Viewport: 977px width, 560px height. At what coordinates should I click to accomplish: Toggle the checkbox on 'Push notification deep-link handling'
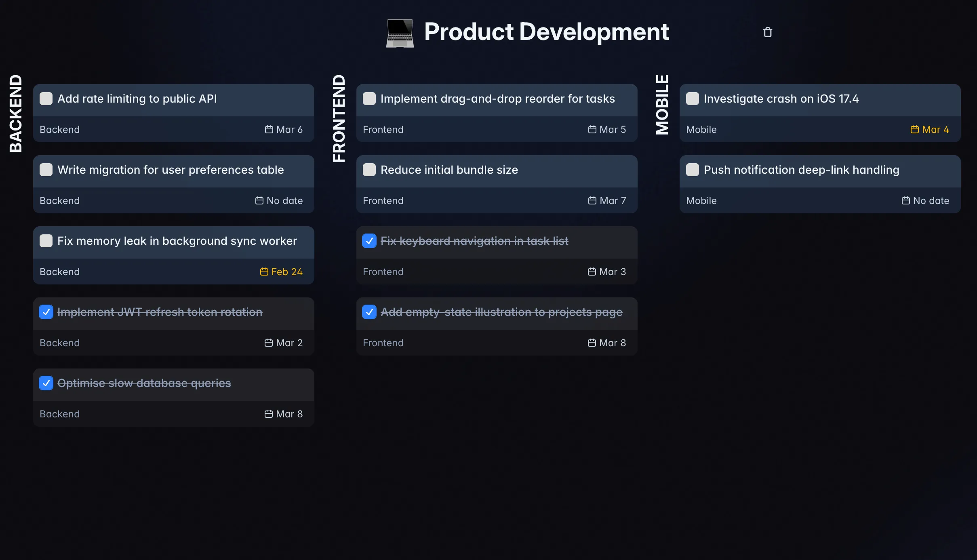coord(692,170)
